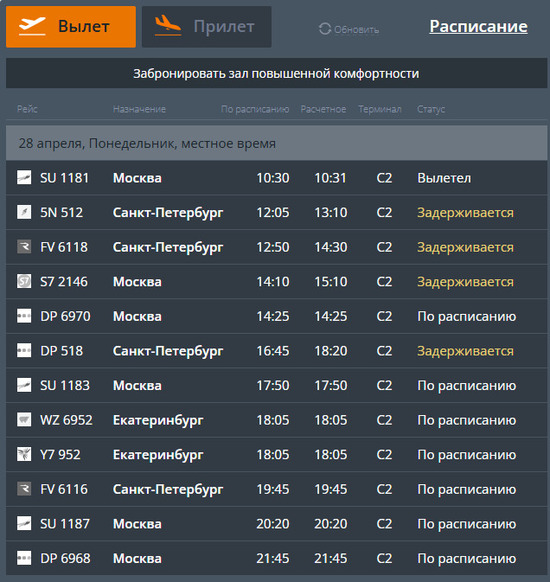Select the delayed DP 518 Санкт-Петербург flight row
Image resolution: width=550 pixels, height=582 pixels.
(x=276, y=351)
